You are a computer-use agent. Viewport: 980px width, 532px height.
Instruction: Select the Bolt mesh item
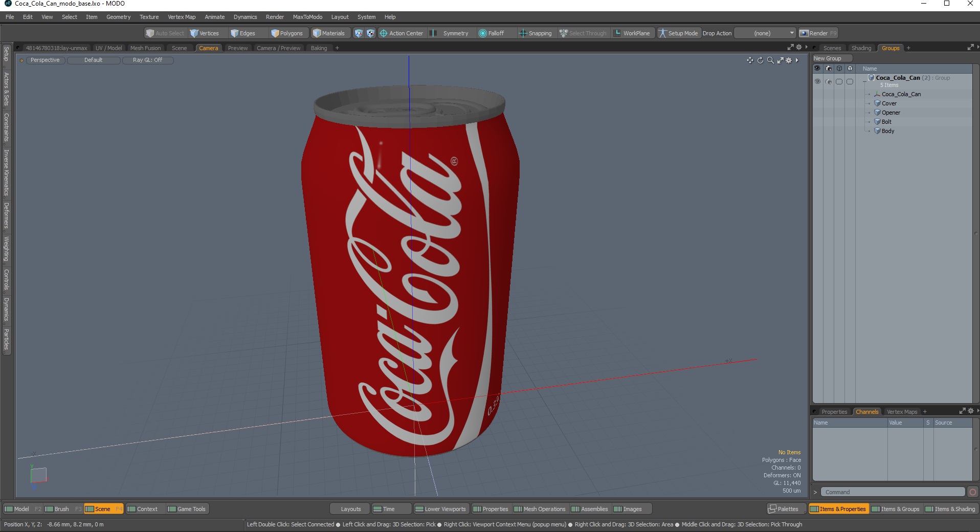tap(886, 122)
